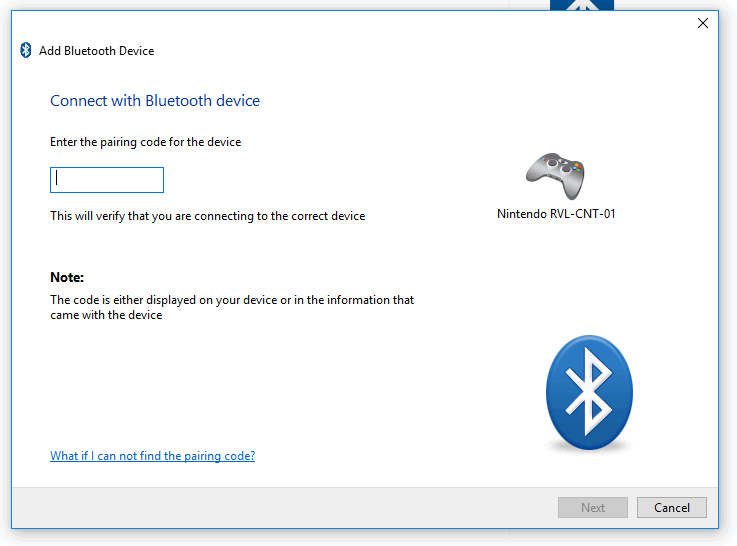Click the disabled Next button

(x=593, y=507)
